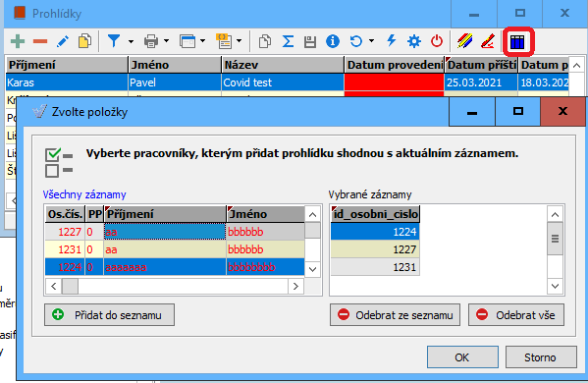Refresh data with circular arrow icon
Image resolution: width=588 pixels, height=383 pixels.
[x=356, y=41]
